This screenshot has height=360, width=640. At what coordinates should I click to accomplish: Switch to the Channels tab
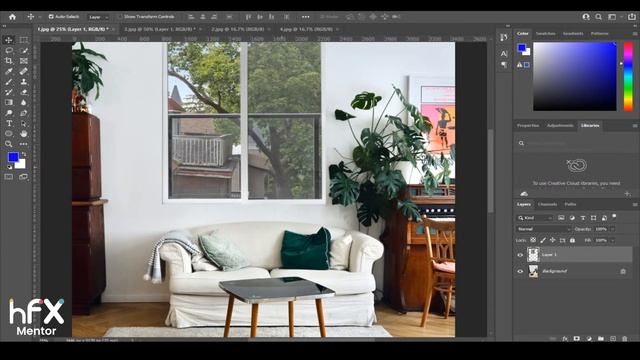click(547, 204)
